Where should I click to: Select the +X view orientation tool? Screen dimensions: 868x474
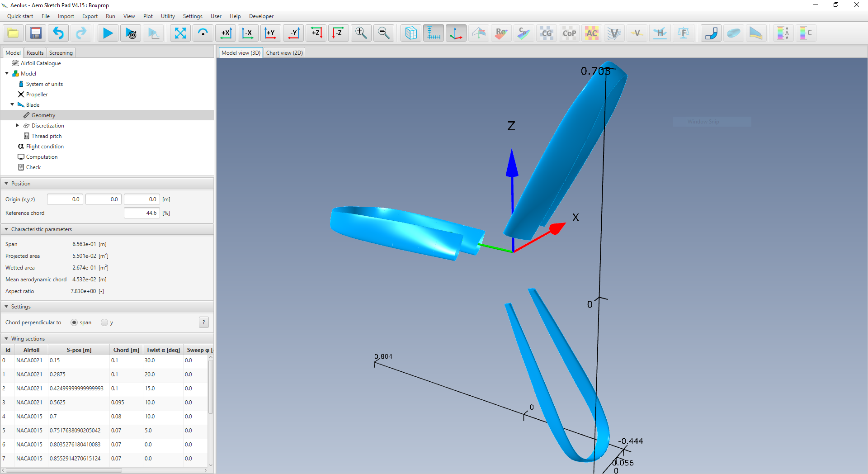226,33
